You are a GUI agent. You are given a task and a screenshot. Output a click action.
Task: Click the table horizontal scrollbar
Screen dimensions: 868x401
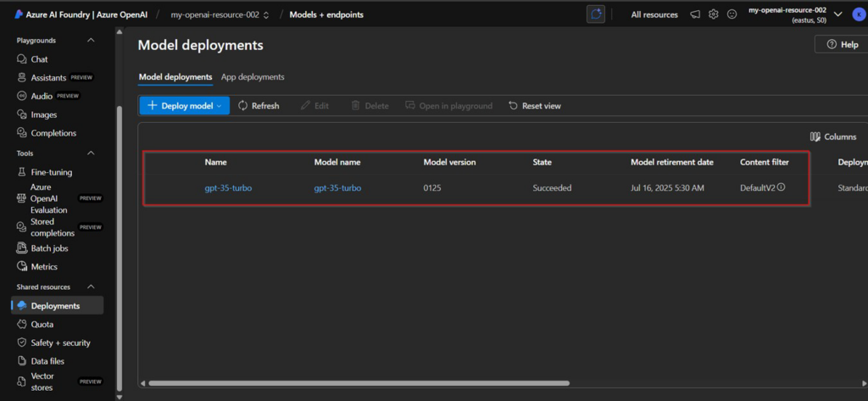click(x=359, y=382)
